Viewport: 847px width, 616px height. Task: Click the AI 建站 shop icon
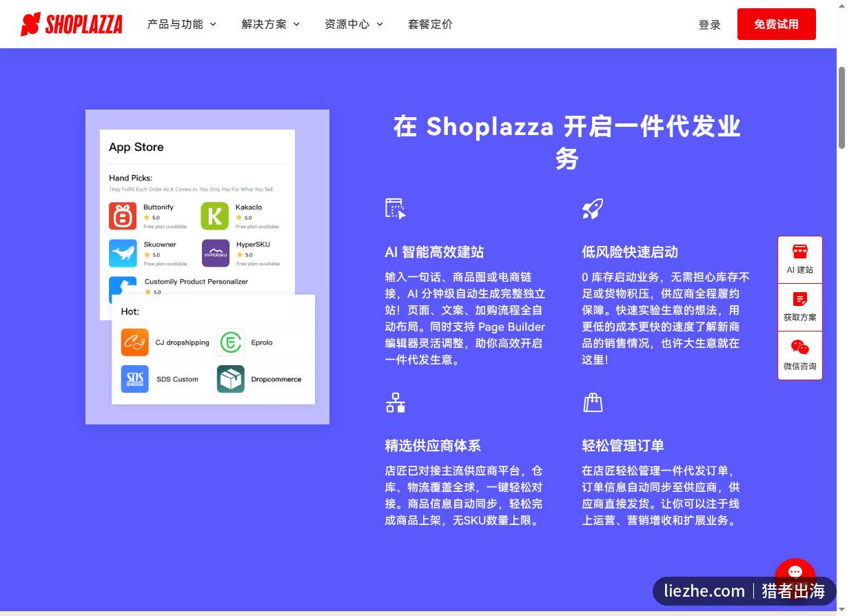799,251
